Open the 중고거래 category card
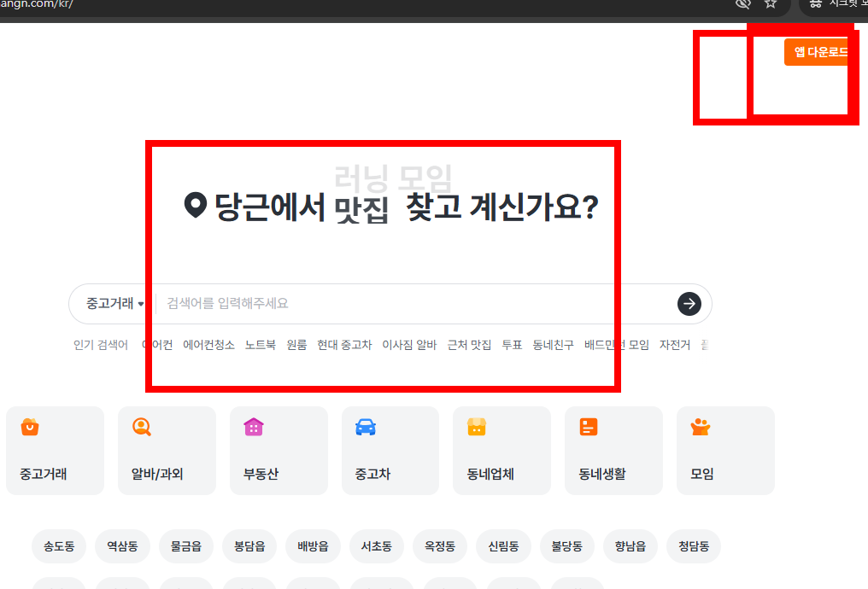The height and width of the screenshot is (589, 868). click(x=55, y=451)
